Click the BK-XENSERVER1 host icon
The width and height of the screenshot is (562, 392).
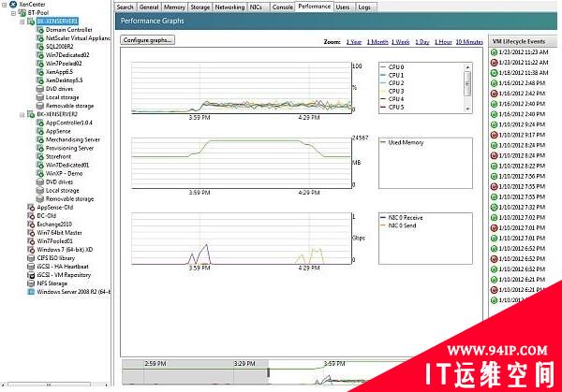pos(31,22)
